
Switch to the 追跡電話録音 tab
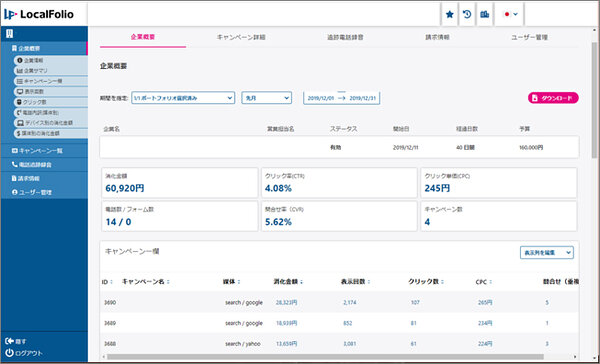345,37
